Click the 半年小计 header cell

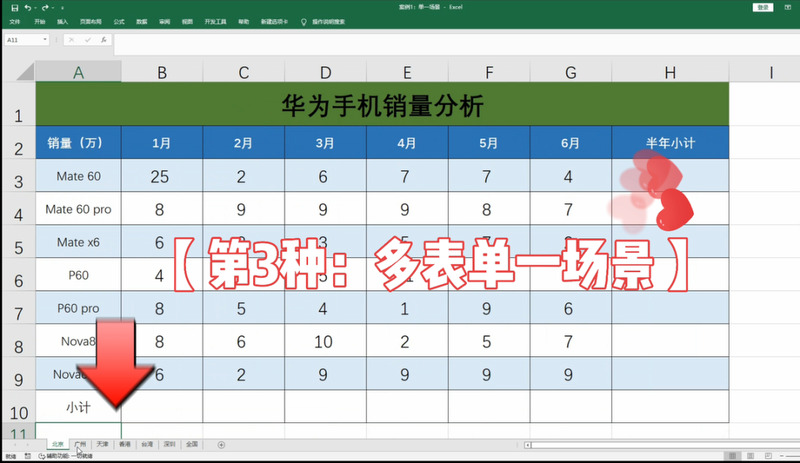point(670,142)
